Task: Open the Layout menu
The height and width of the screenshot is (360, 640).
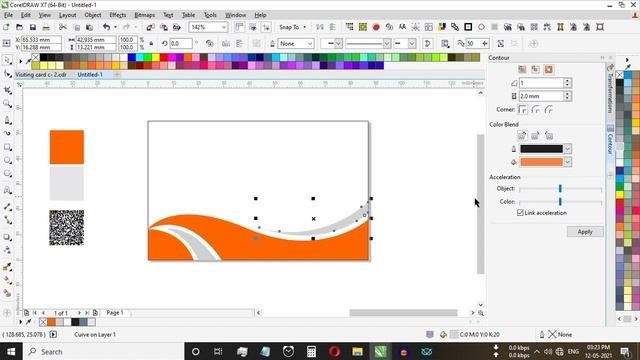Action: click(x=67, y=15)
